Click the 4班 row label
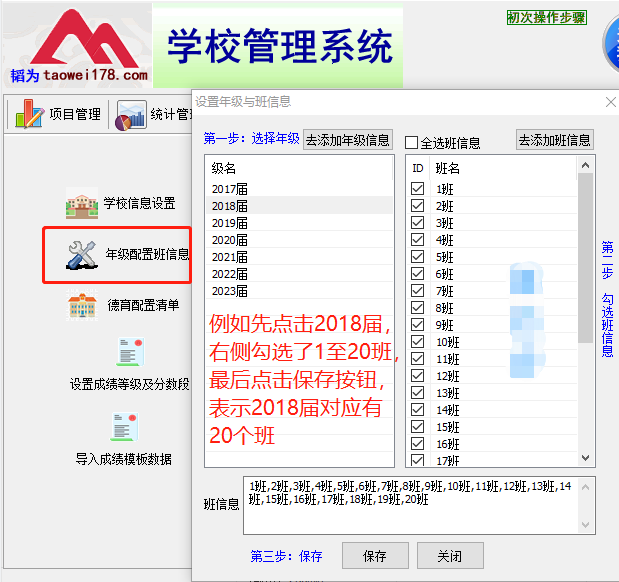The height and width of the screenshot is (582, 619). [445, 240]
